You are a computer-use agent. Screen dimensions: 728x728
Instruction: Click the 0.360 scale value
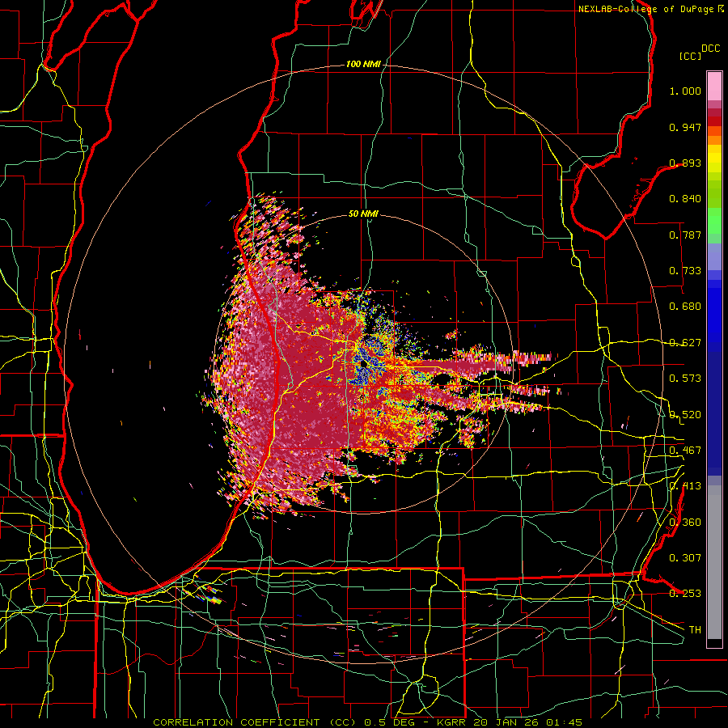coord(685,523)
